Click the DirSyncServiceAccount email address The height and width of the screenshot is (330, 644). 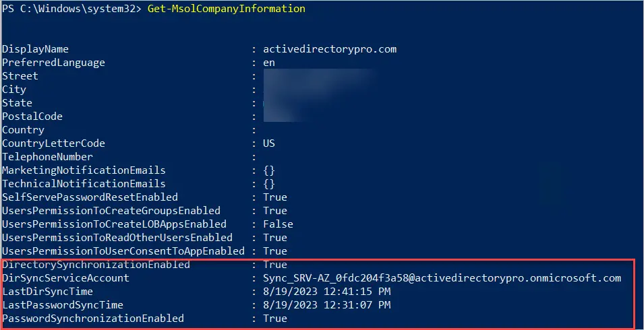pos(442,278)
